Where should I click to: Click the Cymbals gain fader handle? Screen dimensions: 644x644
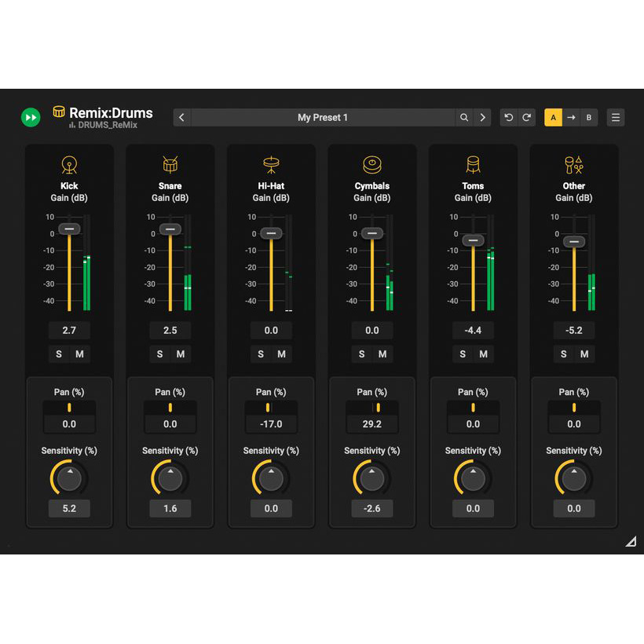coord(372,233)
